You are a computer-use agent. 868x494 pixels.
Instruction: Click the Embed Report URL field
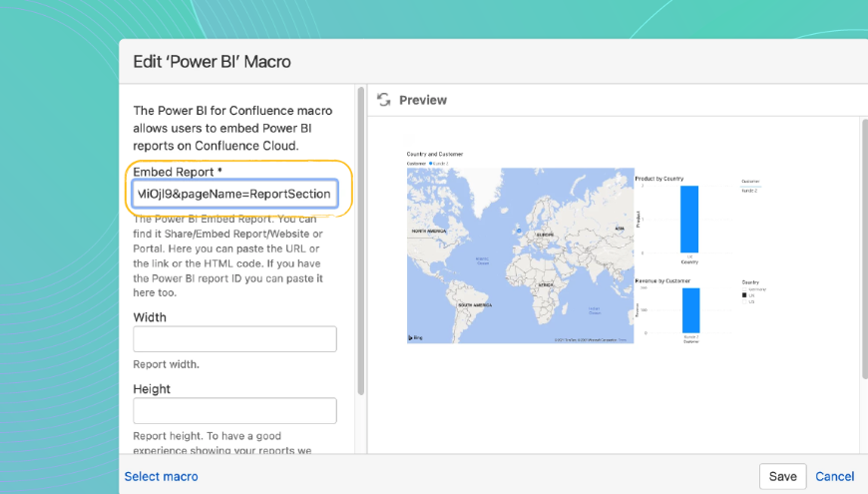[234, 193]
